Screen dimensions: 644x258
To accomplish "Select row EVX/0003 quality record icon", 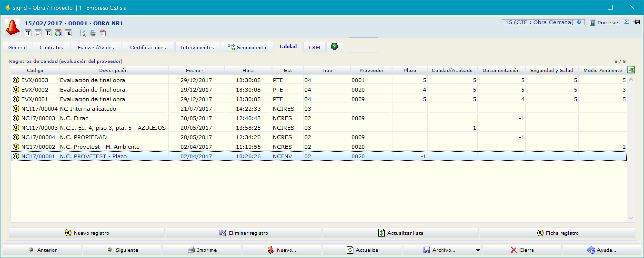I will pyautogui.click(x=16, y=80).
